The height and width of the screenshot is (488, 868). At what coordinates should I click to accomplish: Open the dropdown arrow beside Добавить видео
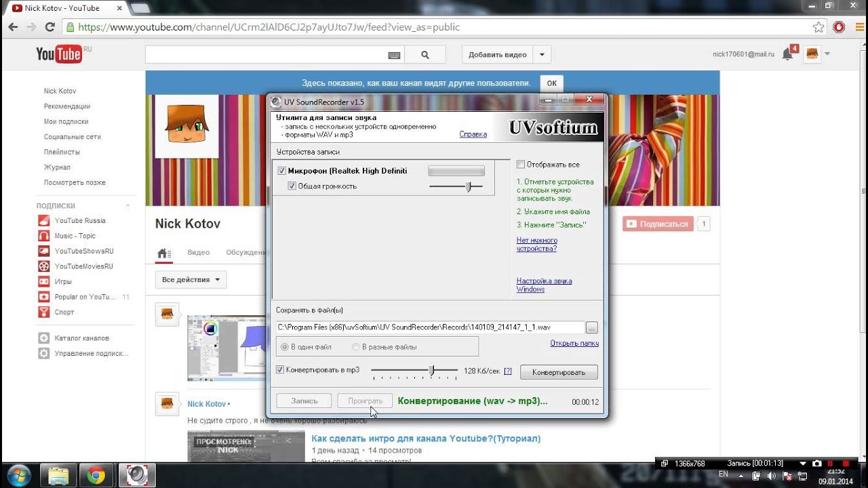pos(542,55)
